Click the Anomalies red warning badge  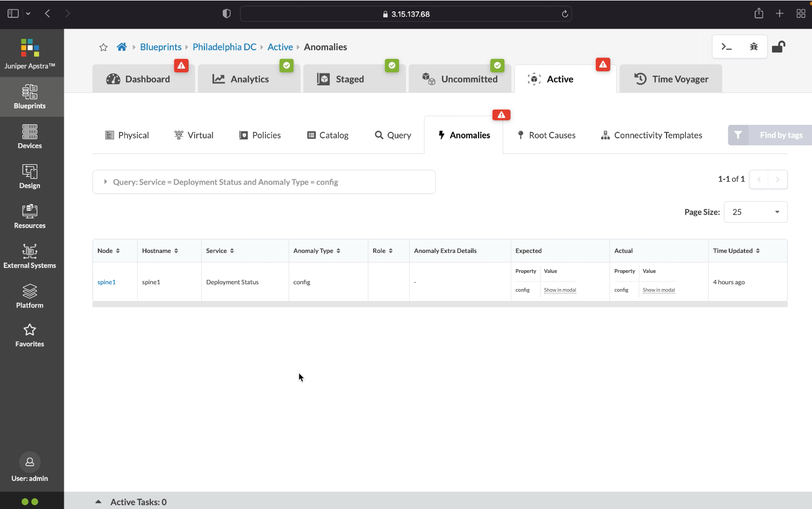[x=501, y=115]
